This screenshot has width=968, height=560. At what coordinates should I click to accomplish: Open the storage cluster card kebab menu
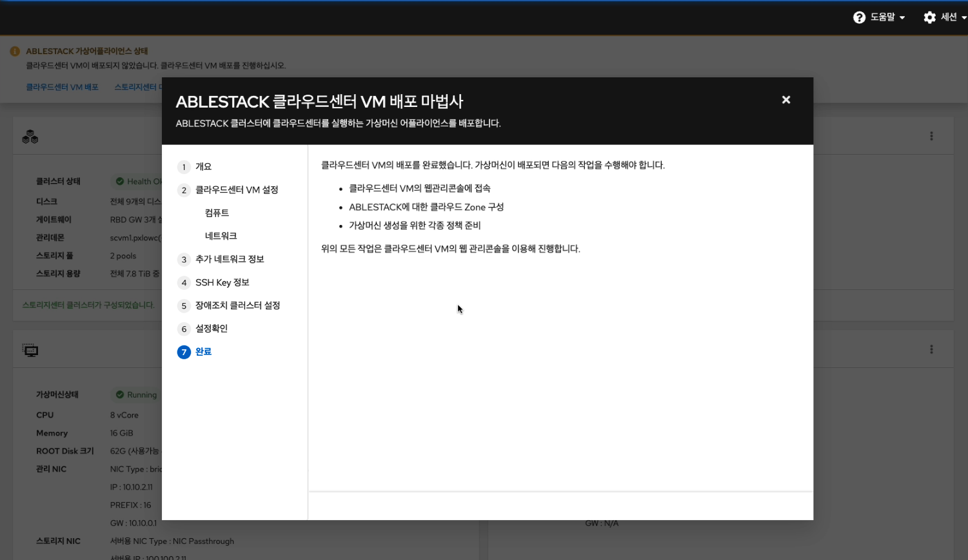931,136
